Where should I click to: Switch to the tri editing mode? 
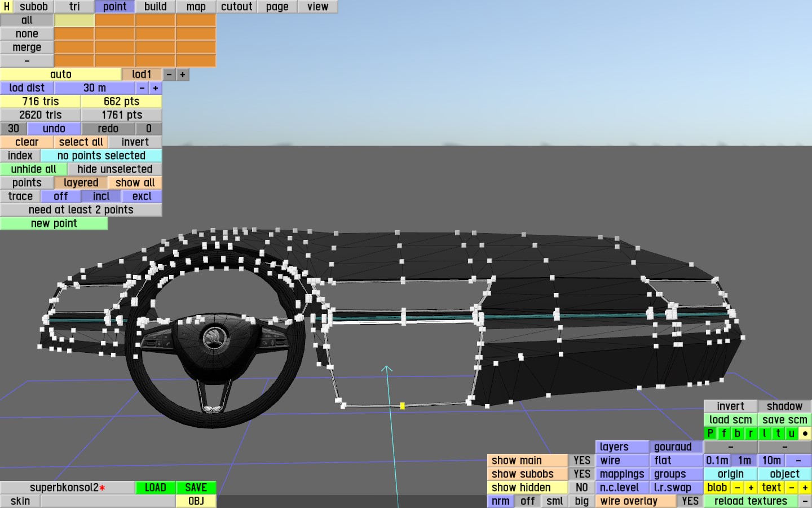(x=74, y=7)
